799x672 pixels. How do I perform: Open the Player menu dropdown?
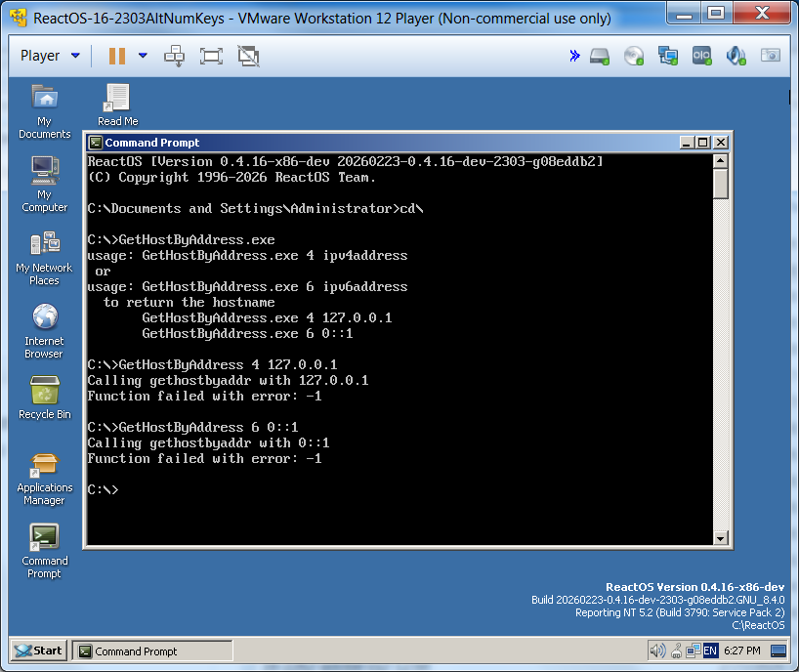(x=50, y=56)
